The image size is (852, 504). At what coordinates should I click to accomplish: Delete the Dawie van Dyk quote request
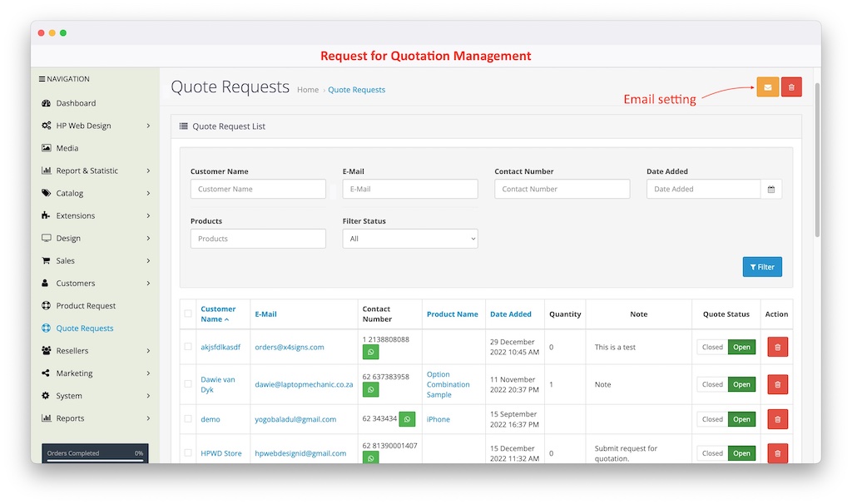click(x=777, y=384)
